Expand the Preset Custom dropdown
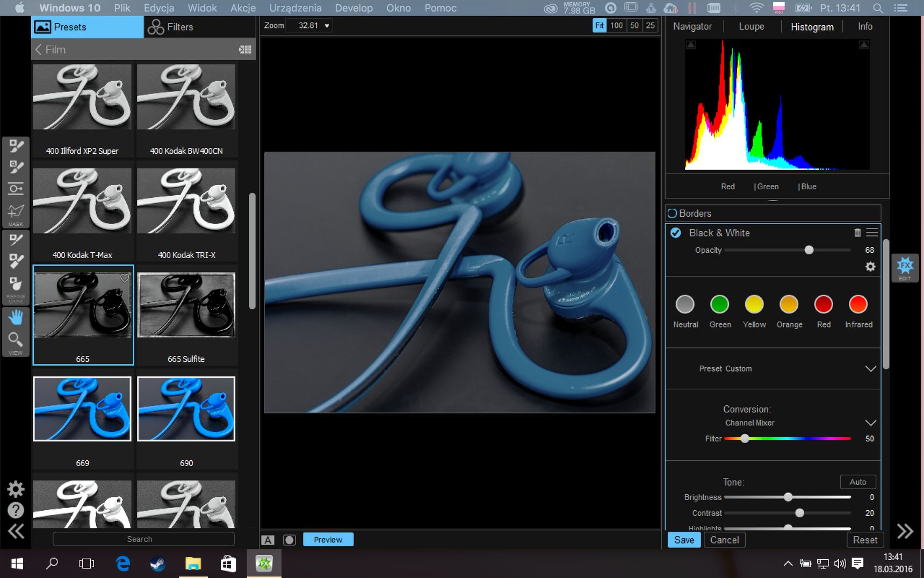The height and width of the screenshot is (578, 924). pos(870,369)
